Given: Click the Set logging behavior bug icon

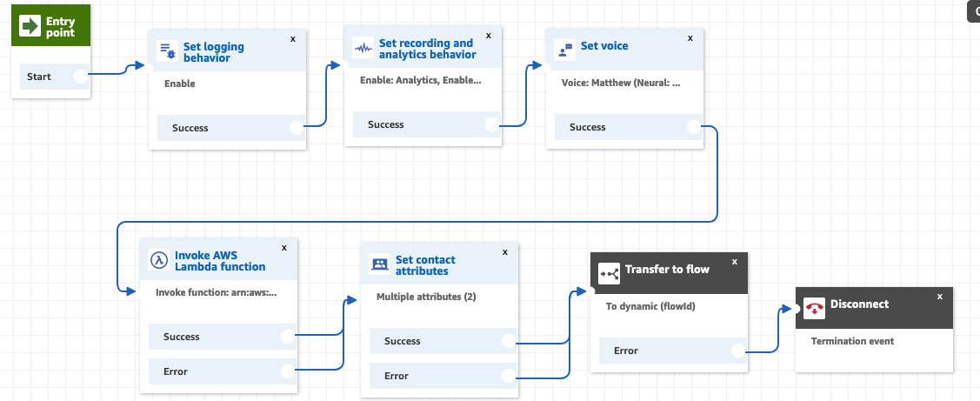Looking at the screenshot, I should (x=167, y=51).
